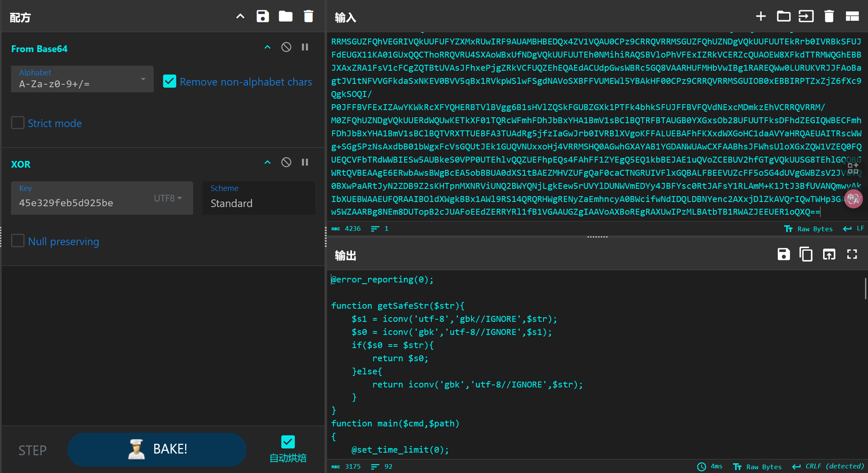Maximise the output pane
The image size is (868, 473).
click(852, 254)
